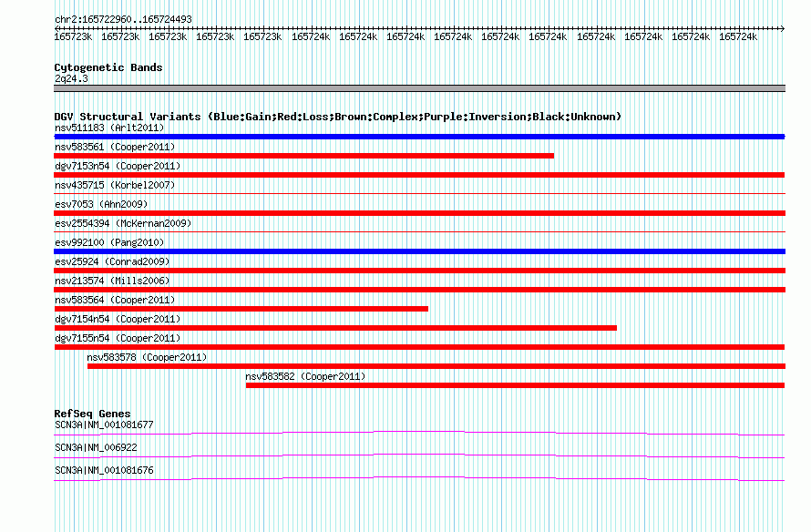Viewport: 811px width, 532px height.
Task: Open variant nsv435715 (Korbel2007) label
Action: pyautogui.click(x=115, y=185)
